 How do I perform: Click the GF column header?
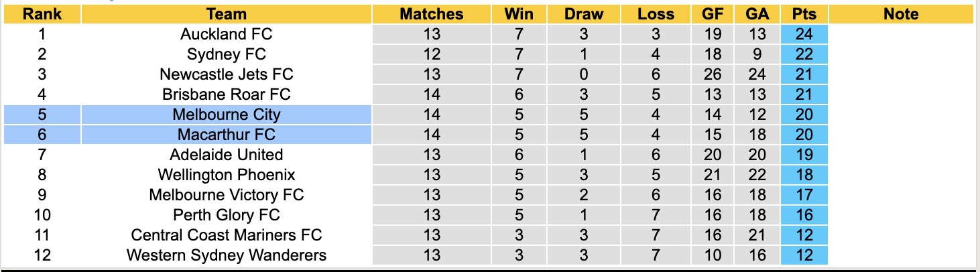(x=713, y=14)
